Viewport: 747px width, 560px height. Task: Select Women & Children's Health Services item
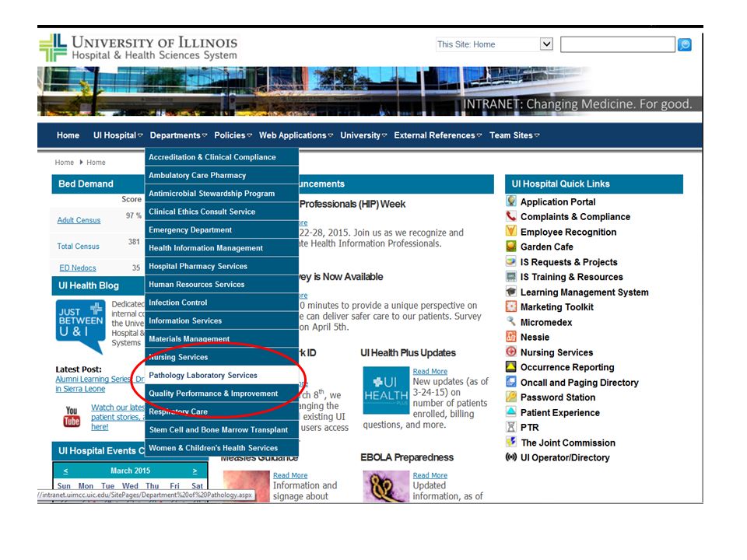(x=222, y=448)
